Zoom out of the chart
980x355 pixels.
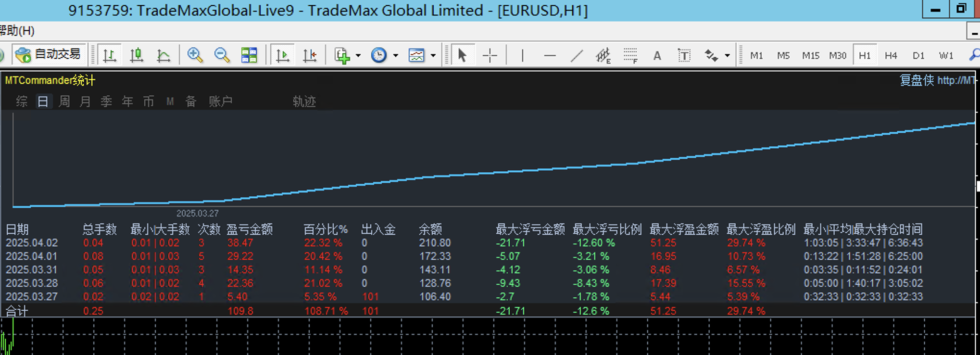point(222,55)
